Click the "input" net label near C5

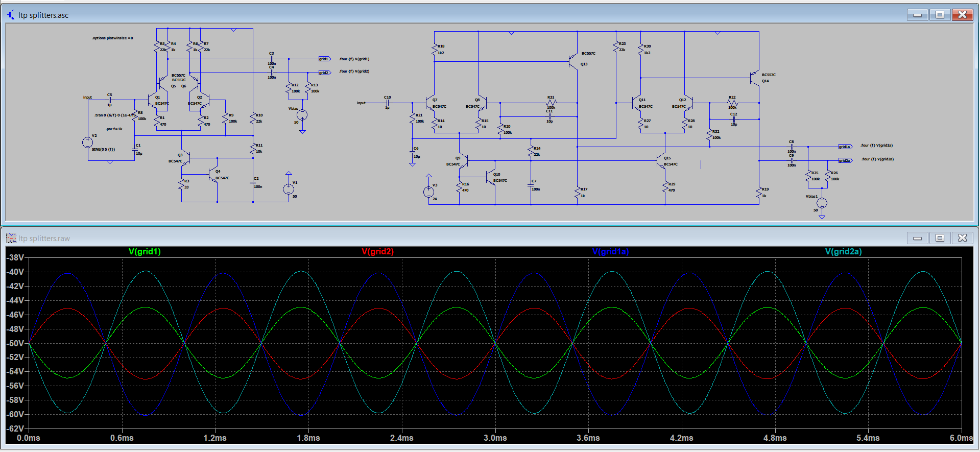(x=87, y=97)
